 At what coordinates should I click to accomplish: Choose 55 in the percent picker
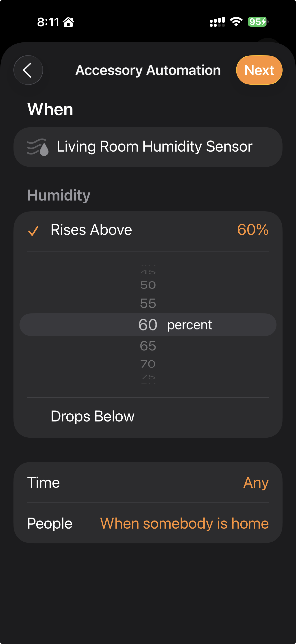(148, 303)
